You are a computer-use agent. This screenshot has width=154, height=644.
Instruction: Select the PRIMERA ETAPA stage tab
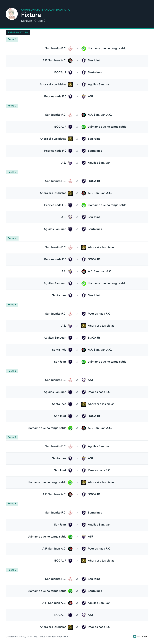(18, 32)
